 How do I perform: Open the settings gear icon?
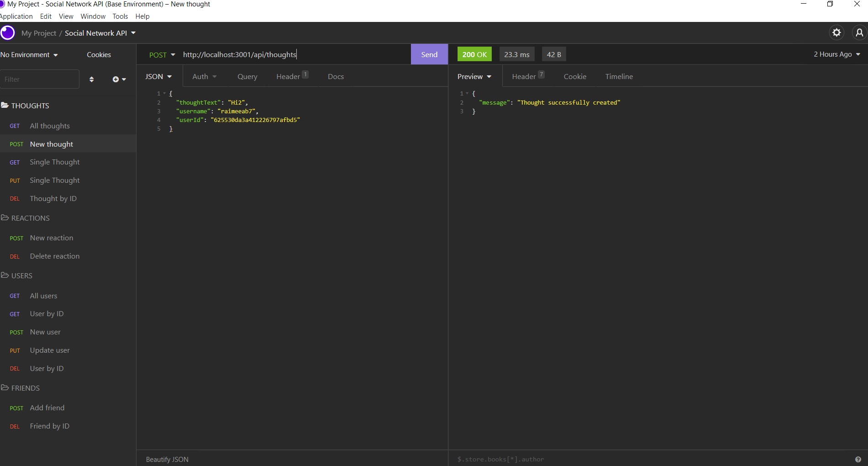836,32
